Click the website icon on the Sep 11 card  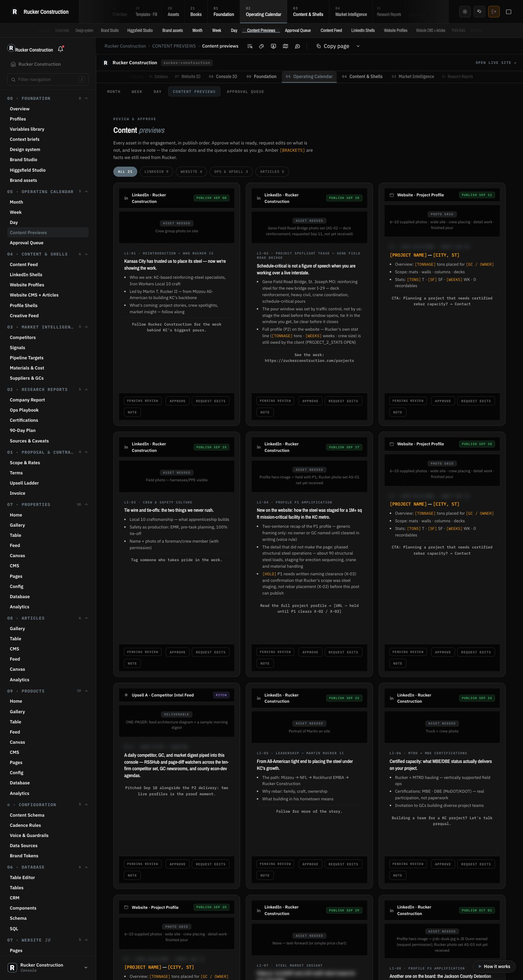point(392,195)
